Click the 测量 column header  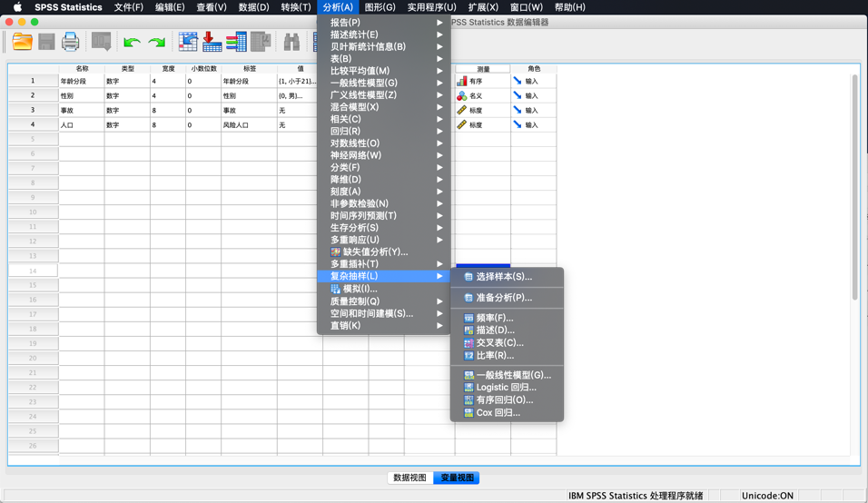(483, 69)
